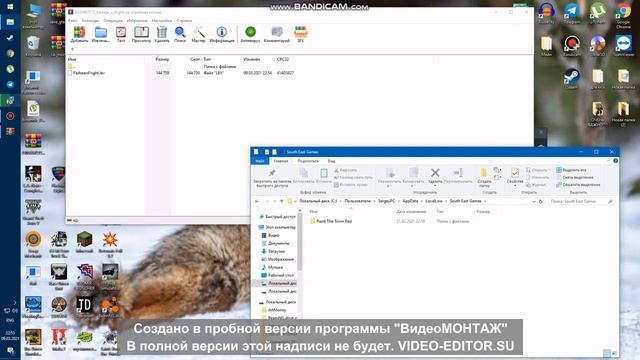Click Снять выделение in Explorer ribbon

(x=575, y=177)
